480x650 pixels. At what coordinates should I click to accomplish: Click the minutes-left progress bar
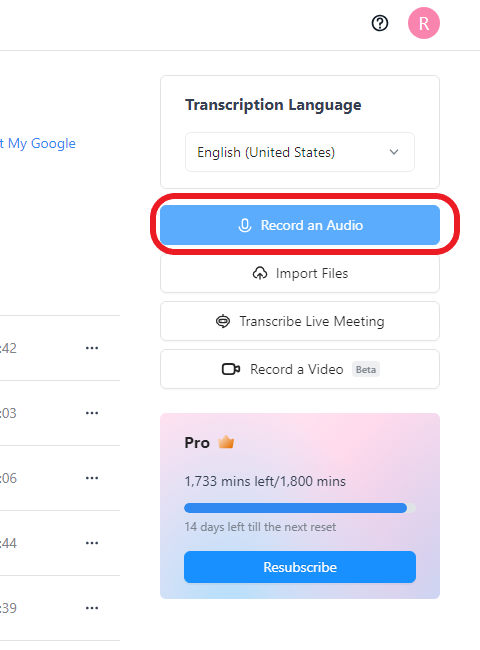tap(300, 508)
